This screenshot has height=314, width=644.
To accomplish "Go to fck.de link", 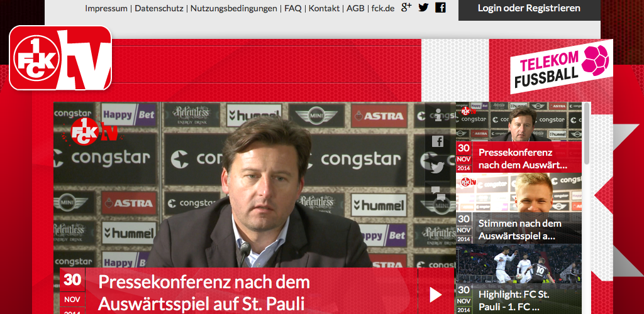I will point(383,8).
